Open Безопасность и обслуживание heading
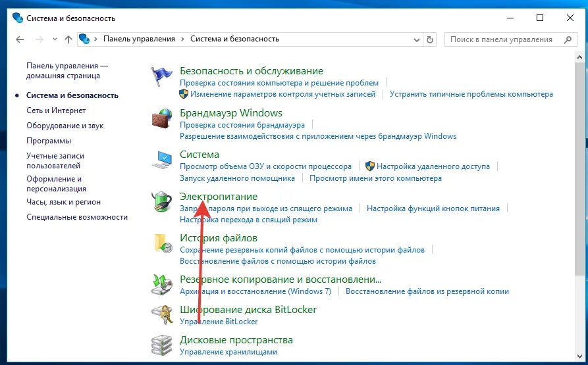 (x=252, y=71)
